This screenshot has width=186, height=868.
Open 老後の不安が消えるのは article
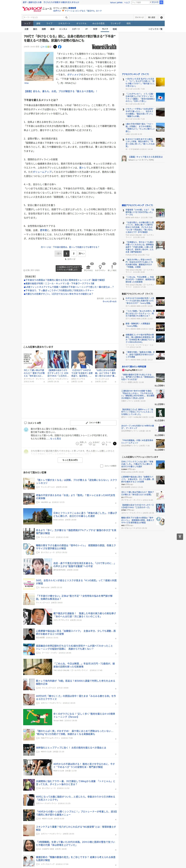tap(75, 497)
